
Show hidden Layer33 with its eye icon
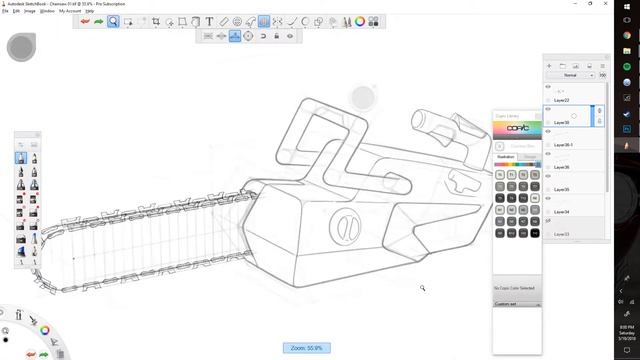coord(548,221)
